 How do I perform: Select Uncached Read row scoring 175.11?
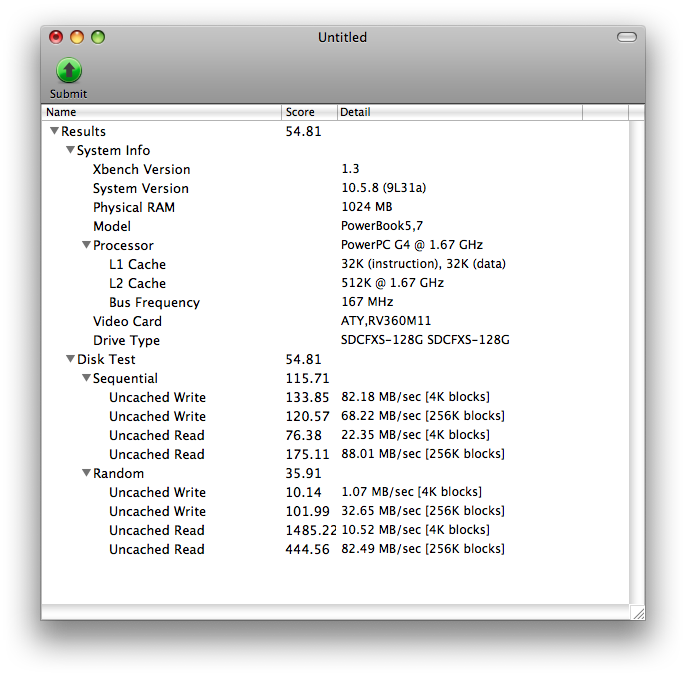pos(336,454)
